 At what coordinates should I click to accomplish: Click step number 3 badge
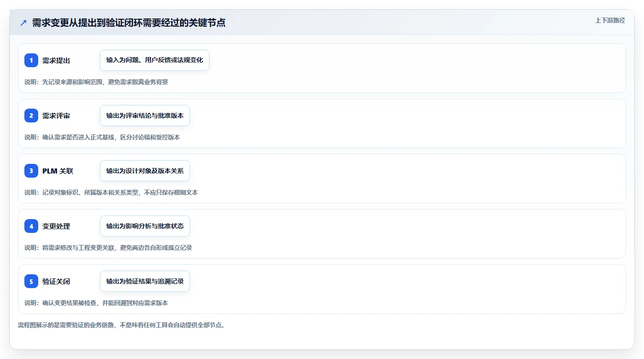[x=31, y=171]
